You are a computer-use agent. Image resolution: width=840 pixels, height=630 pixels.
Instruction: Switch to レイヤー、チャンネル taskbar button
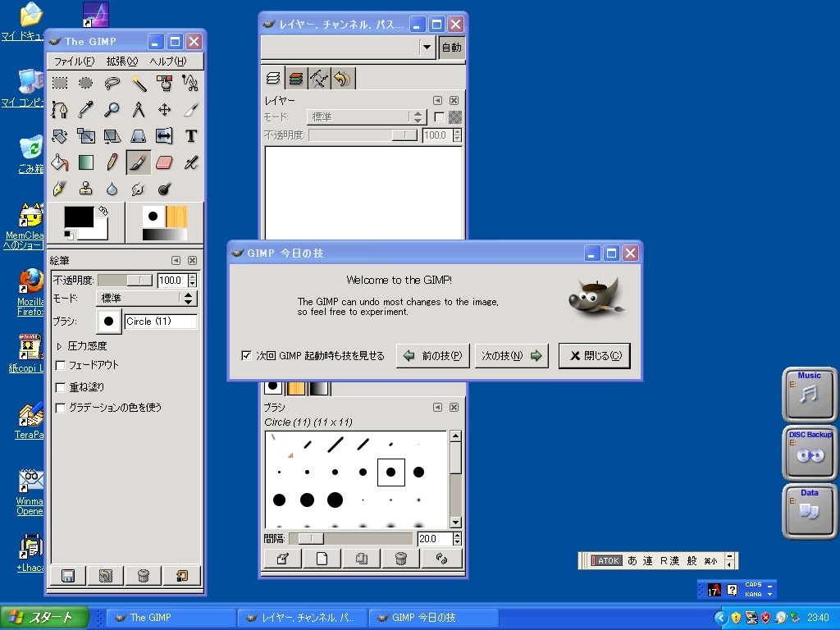tap(302, 618)
